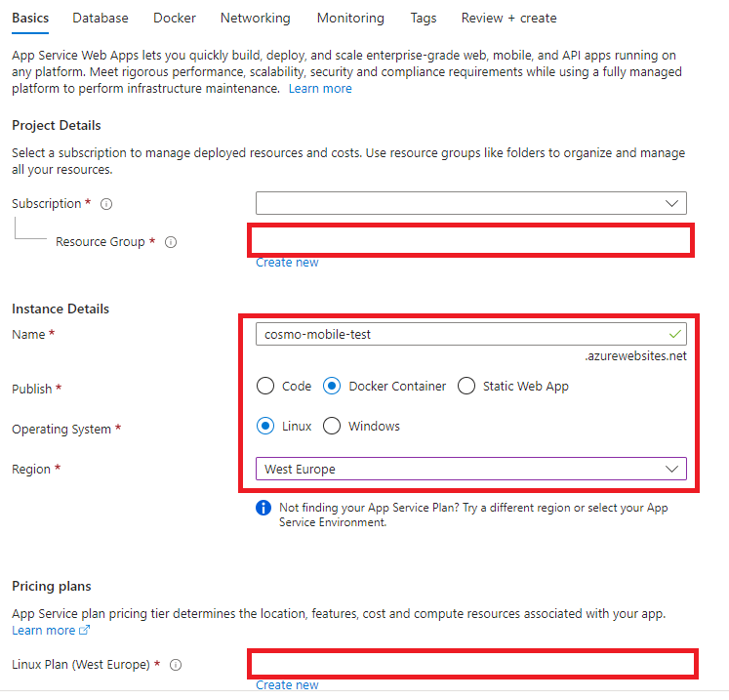
Task: Choose Static Web App publish option
Action: (x=466, y=386)
